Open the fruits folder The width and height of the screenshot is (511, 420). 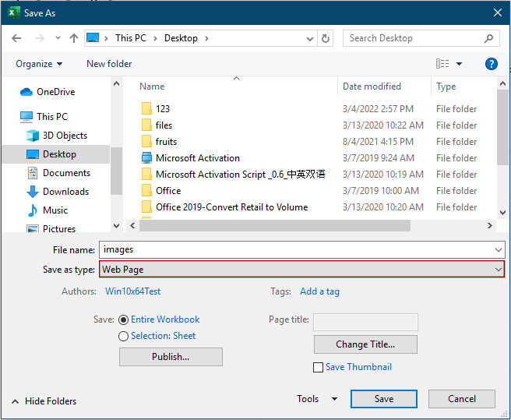coord(166,142)
